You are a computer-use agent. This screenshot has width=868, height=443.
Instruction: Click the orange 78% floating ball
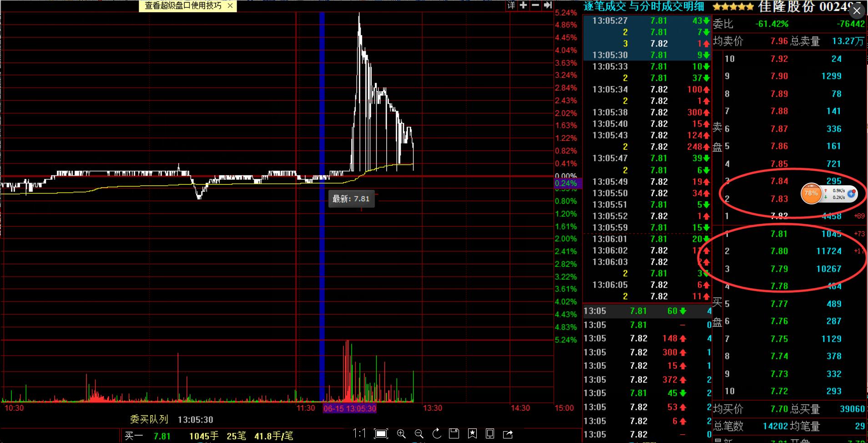(x=811, y=193)
